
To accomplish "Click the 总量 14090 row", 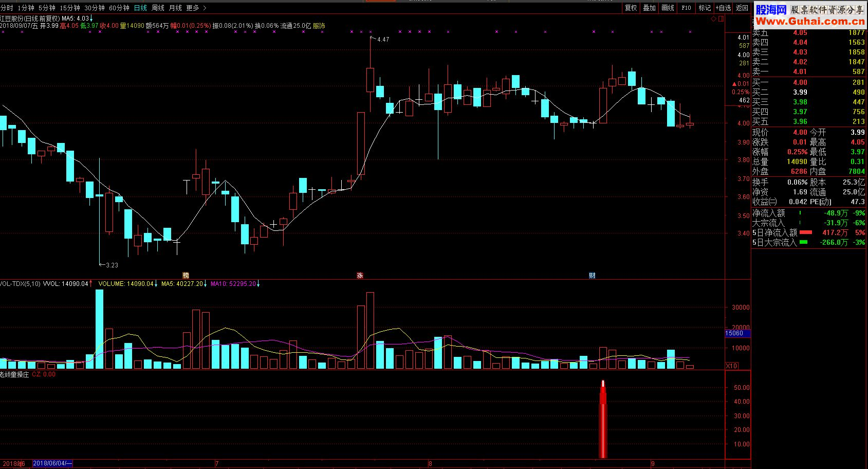I will [x=780, y=161].
